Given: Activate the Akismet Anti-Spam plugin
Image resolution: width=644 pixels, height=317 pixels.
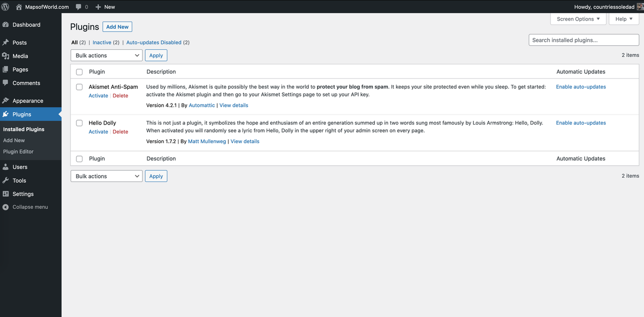Looking at the screenshot, I should 98,95.
